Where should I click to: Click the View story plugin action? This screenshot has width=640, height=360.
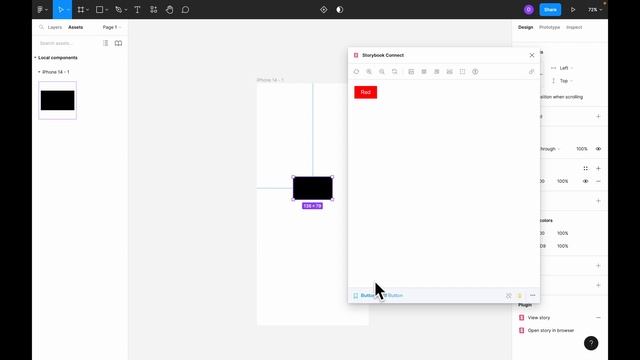point(539,318)
